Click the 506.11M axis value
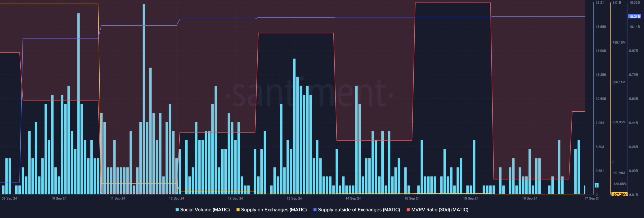 [x=619, y=82]
